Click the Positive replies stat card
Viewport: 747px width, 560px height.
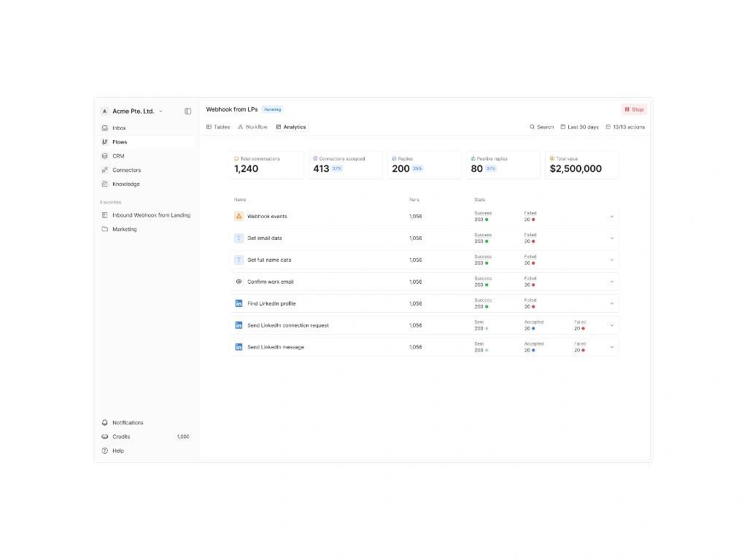[x=503, y=165]
